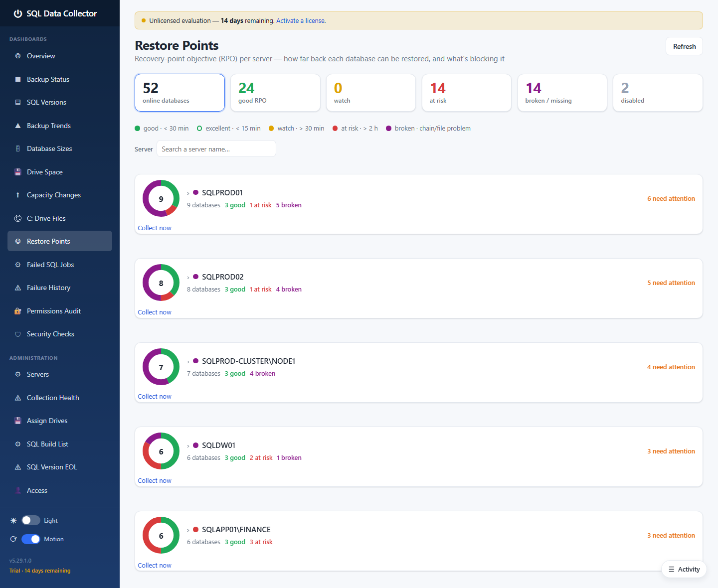Open the Restore Points dashboard
Viewport: 718px width, 588px height.
pos(60,241)
